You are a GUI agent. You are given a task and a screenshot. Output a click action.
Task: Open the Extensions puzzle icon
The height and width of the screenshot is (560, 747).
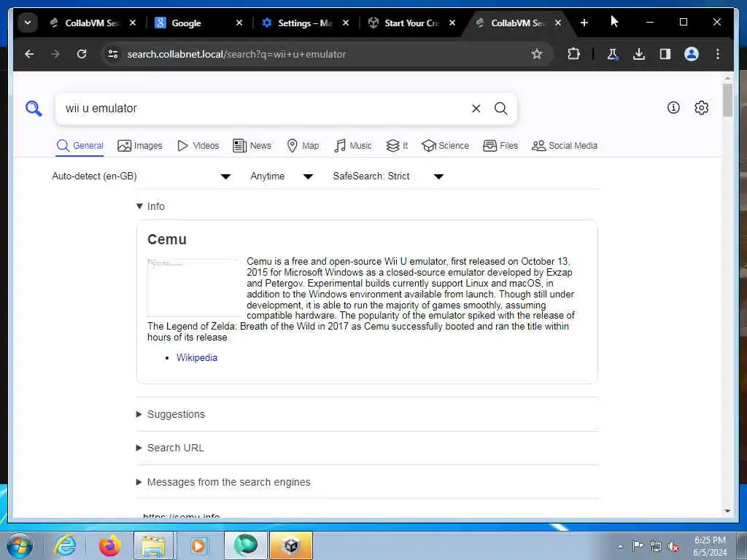(x=573, y=54)
